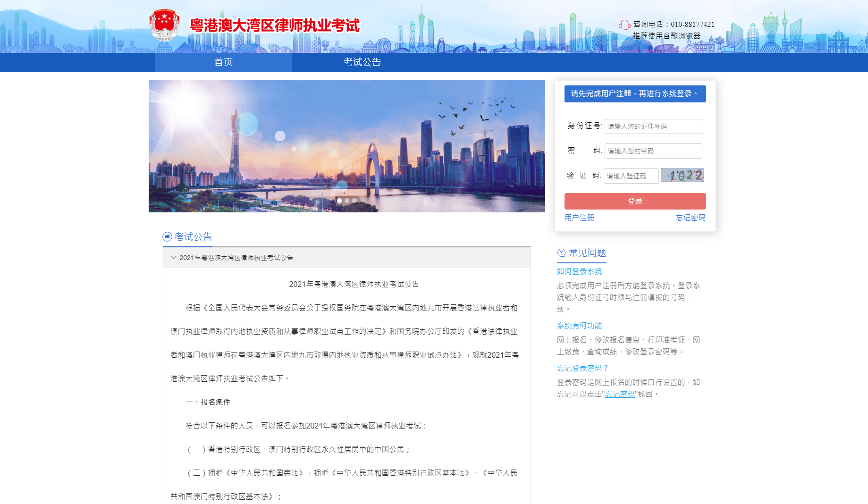868x504 pixels.
Task: Click the national emblem logo
Action: tap(164, 25)
